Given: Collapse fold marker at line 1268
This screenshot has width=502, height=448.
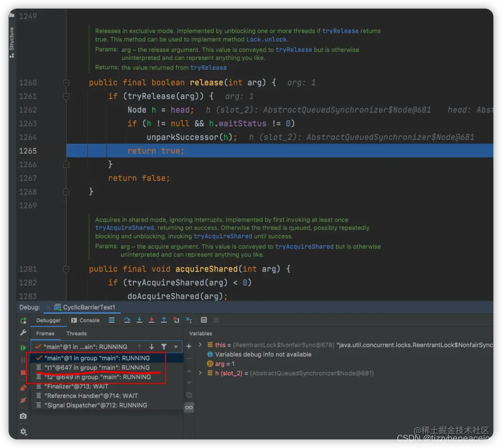Looking at the screenshot, I should pyautogui.click(x=66, y=192).
